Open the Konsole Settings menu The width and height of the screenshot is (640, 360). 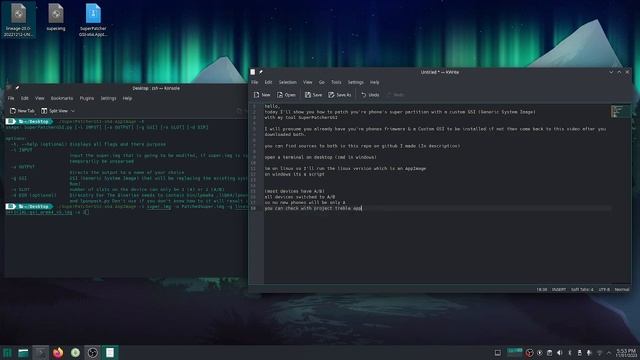pos(108,98)
